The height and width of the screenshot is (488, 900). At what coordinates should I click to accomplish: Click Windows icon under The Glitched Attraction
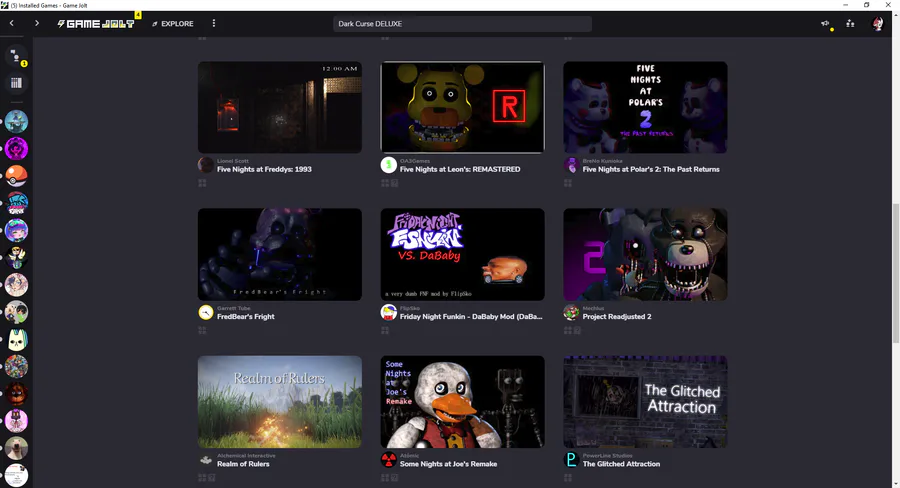568,478
